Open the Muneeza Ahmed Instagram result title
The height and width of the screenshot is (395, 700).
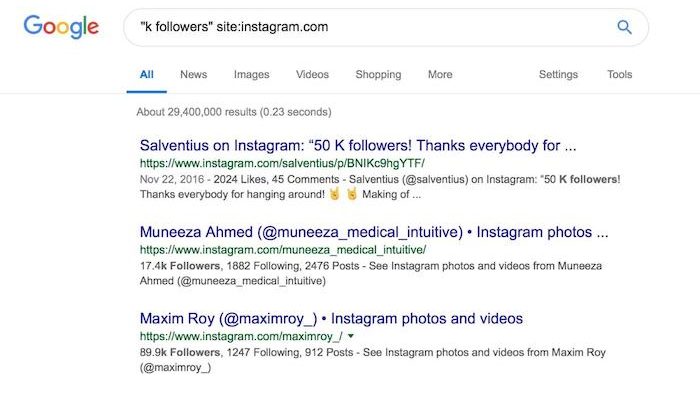(374, 232)
